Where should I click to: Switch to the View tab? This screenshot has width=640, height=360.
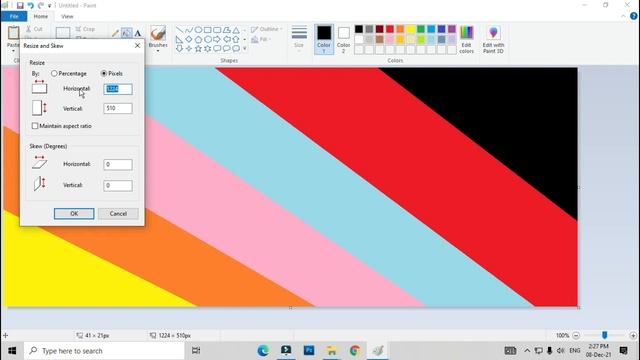67,16
